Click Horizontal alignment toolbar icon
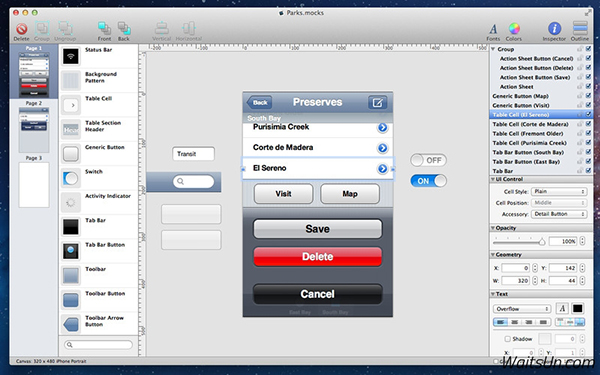The height and width of the screenshot is (375, 600). point(189,29)
